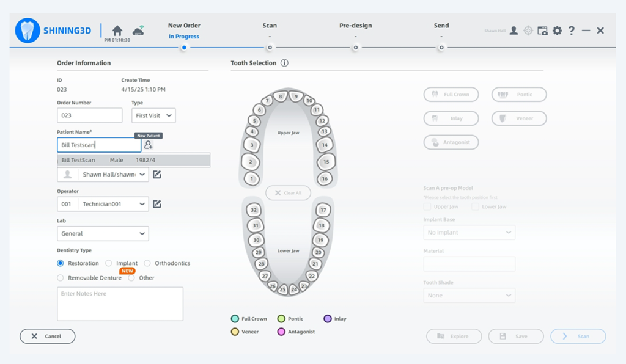Click the Home icon in header
This screenshot has width=626, height=364.
[x=117, y=31]
